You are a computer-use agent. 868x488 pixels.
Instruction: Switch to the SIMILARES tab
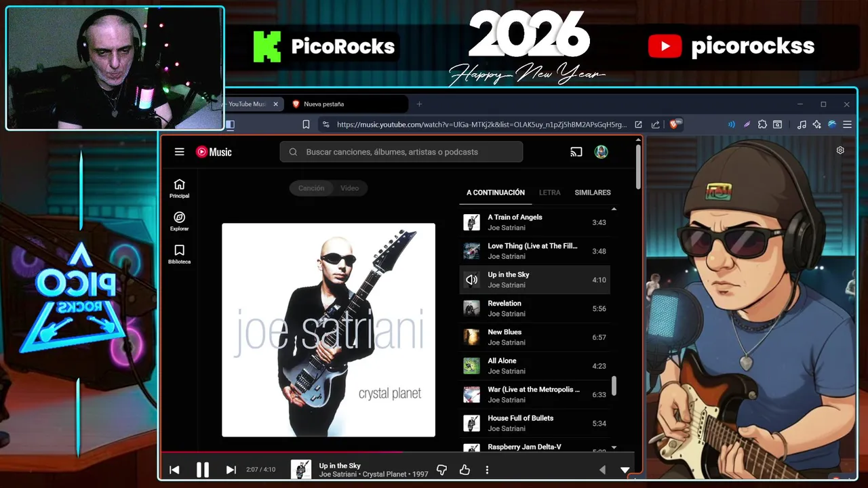[x=593, y=192]
